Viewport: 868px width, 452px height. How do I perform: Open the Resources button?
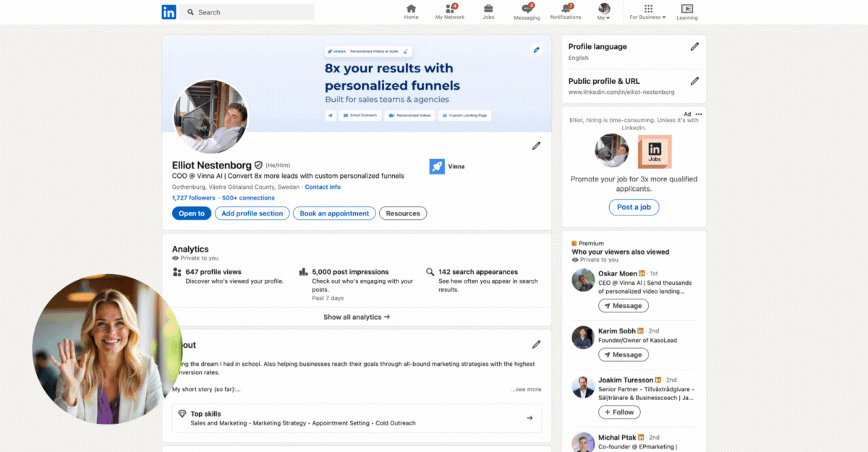click(403, 213)
